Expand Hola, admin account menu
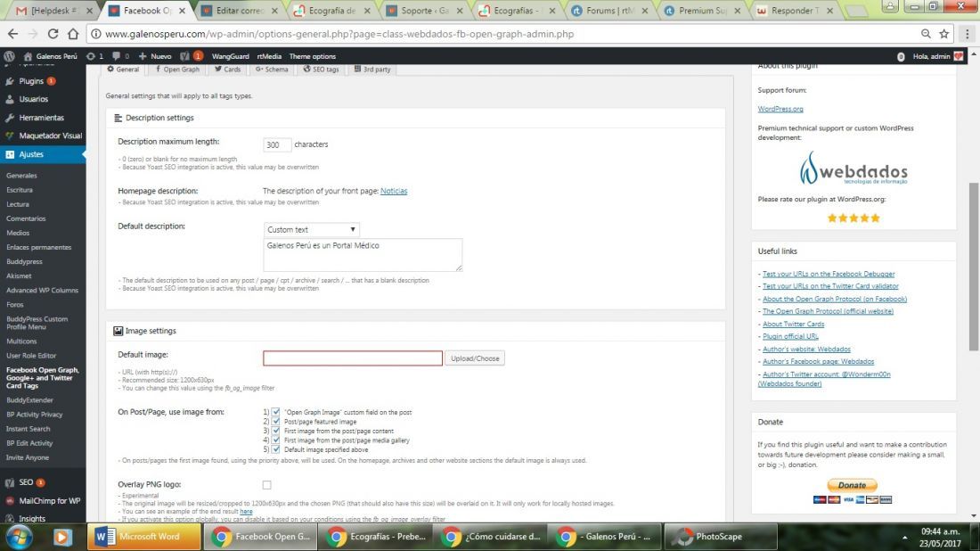 click(x=937, y=56)
